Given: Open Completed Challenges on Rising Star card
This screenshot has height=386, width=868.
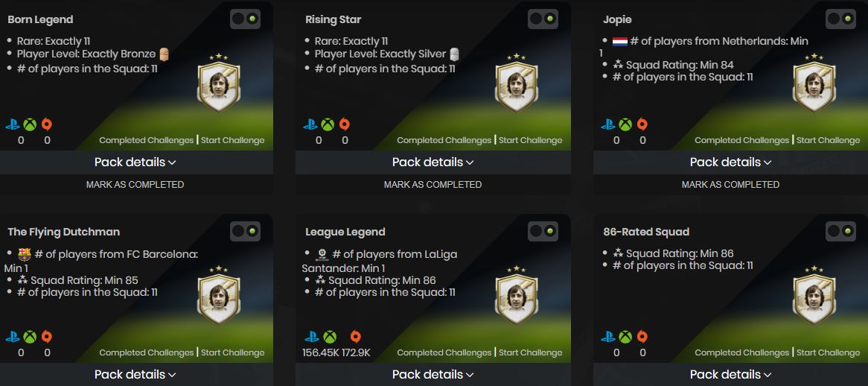Looking at the screenshot, I should pos(444,140).
